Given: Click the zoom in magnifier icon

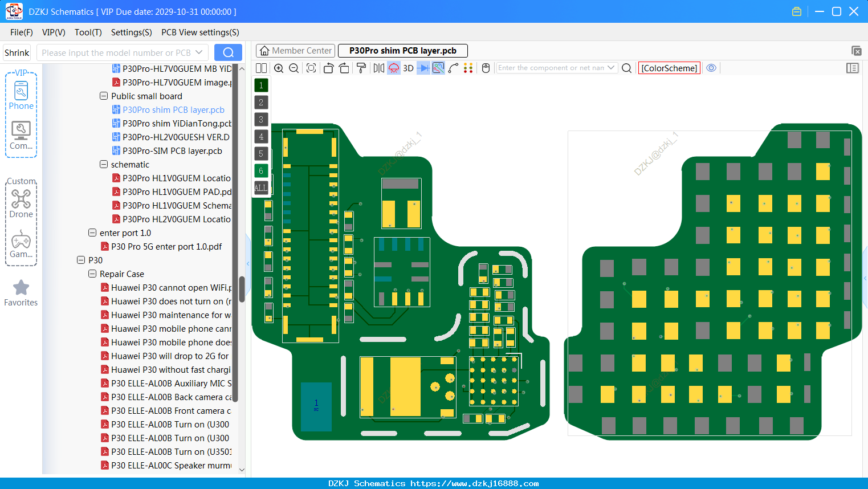Looking at the screenshot, I should point(279,68).
